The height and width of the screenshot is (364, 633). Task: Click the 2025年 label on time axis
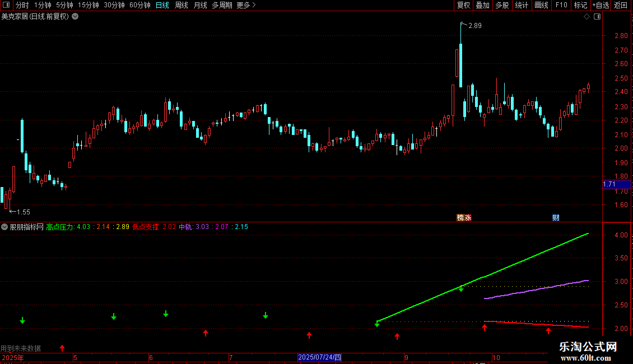(13, 357)
